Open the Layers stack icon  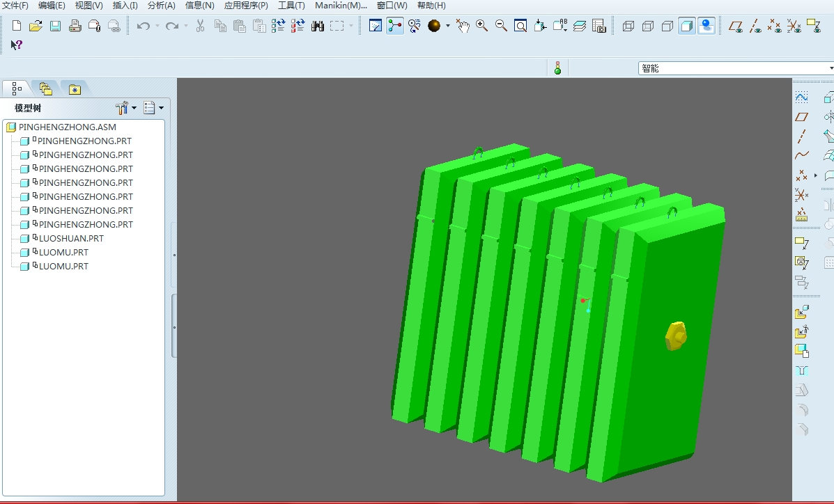pos(580,26)
